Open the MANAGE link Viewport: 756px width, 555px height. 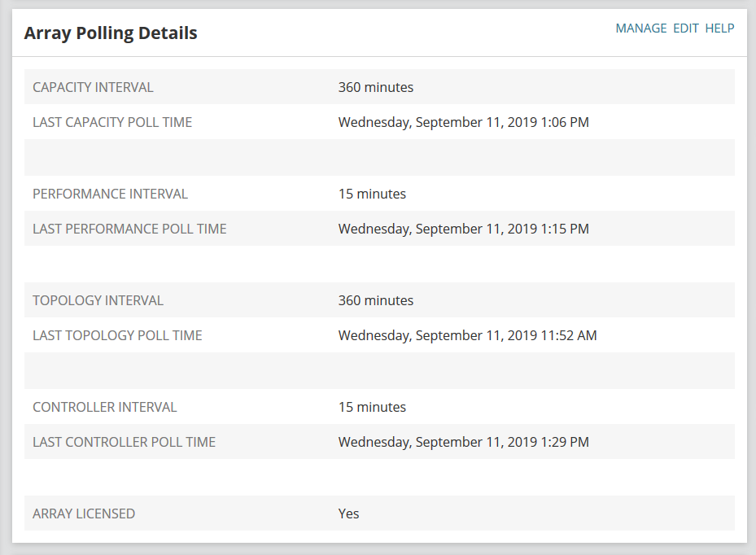(x=640, y=28)
